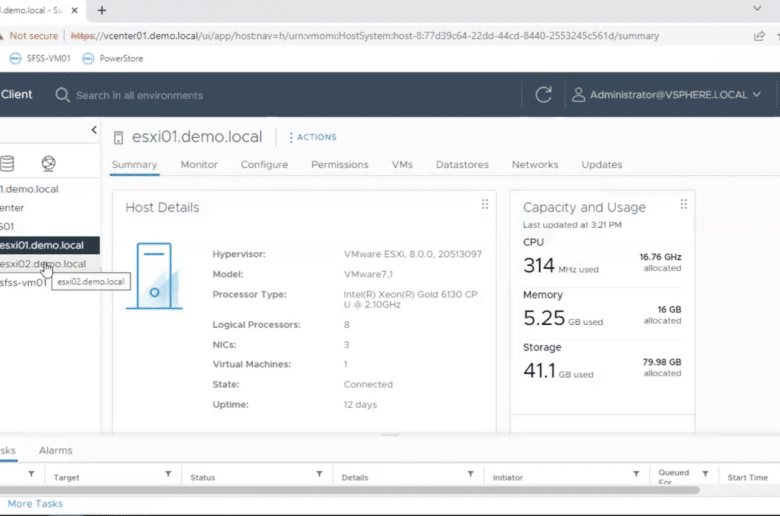Filter the Target column
Image resolution: width=780 pixels, height=516 pixels.
pyautogui.click(x=168, y=474)
